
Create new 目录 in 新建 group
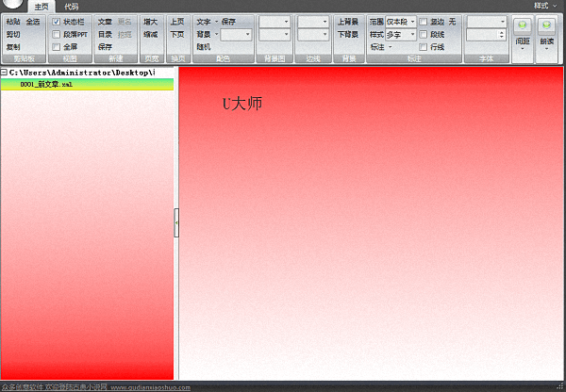pos(105,35)
